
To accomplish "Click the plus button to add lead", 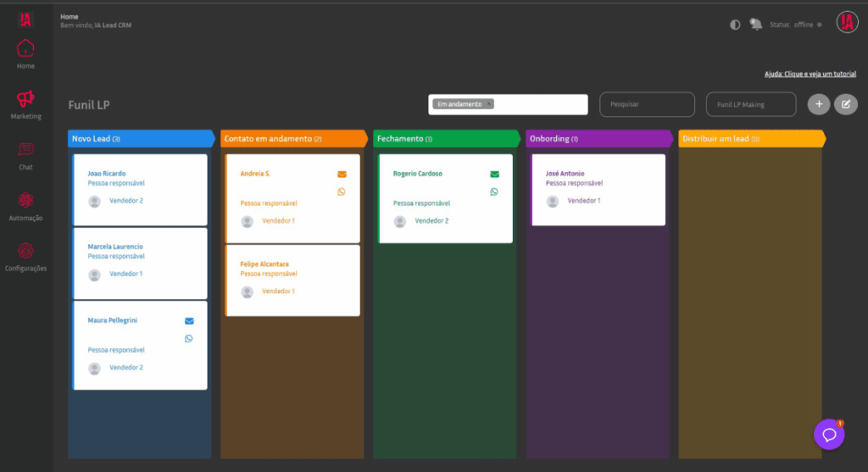I will click(818, 104).
